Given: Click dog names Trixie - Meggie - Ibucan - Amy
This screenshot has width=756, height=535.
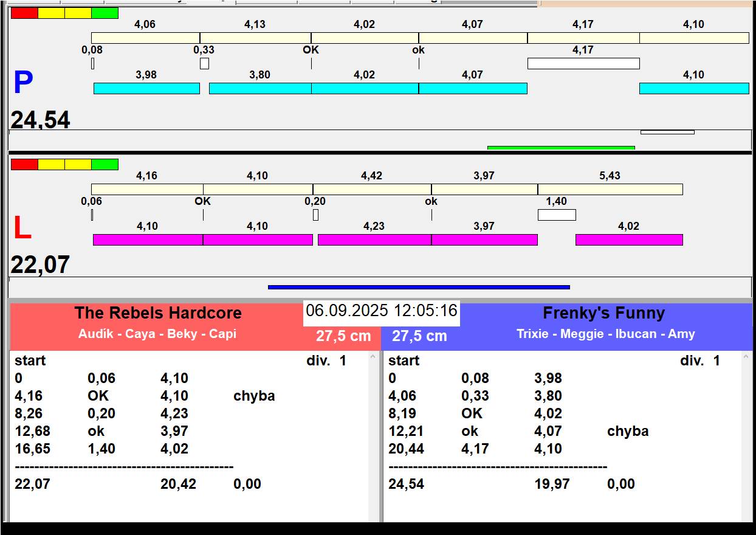Looking at the screenshot, I should coord(606,334).
